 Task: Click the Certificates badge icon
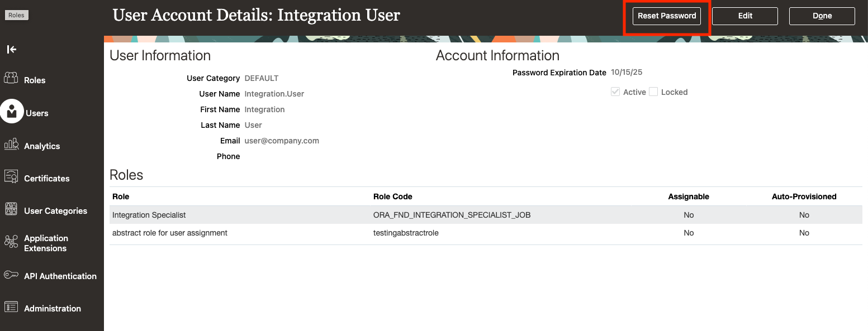11,178
